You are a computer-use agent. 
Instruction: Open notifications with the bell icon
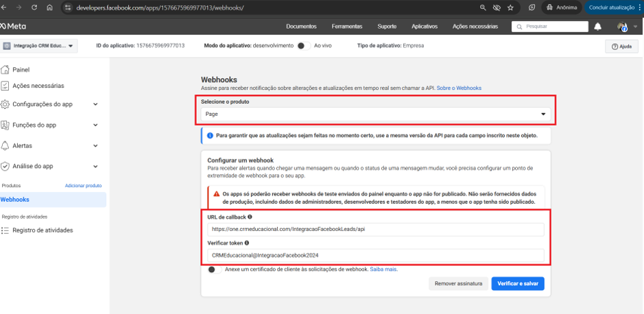click(598, 27)
